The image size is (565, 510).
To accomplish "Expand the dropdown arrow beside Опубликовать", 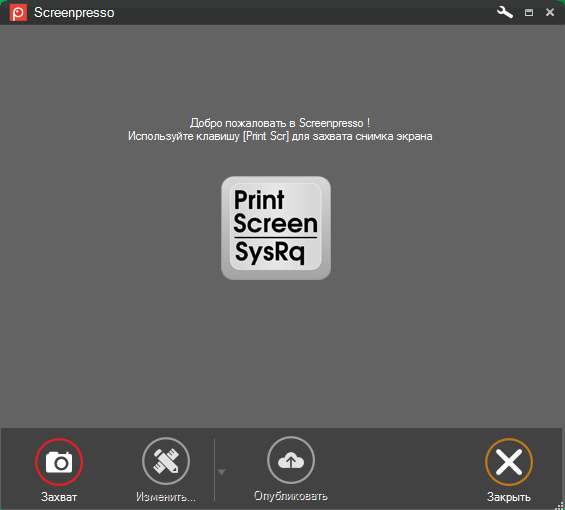I will pyautogui.click(x=222, y=472).
